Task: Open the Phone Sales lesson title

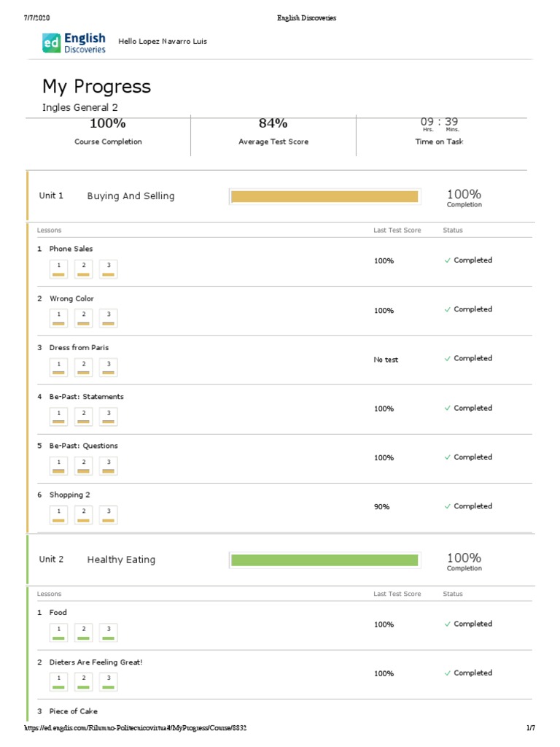Action: [71, 249]
